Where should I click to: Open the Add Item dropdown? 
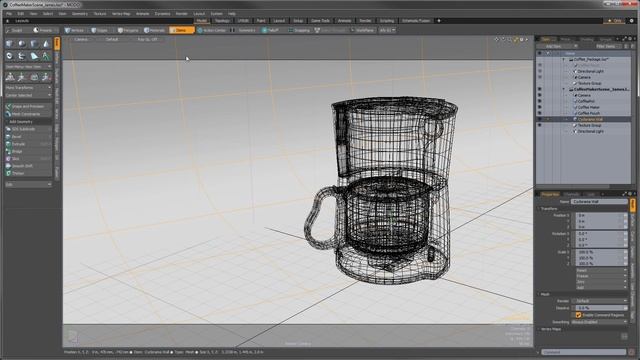pyautogui.click(x=557, y=46)
